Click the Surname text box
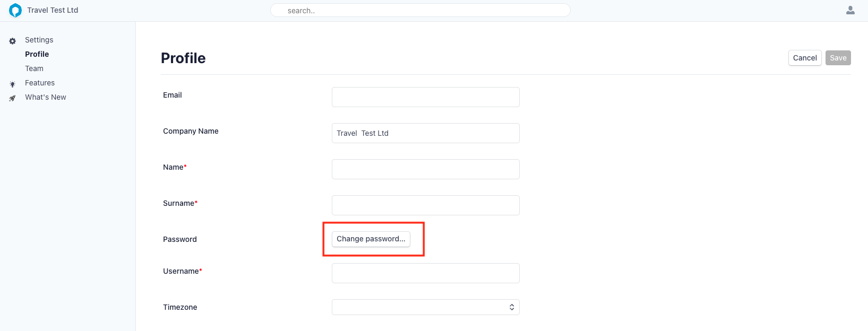This screenshot has height=331, width=868. (x=425, y=205)
